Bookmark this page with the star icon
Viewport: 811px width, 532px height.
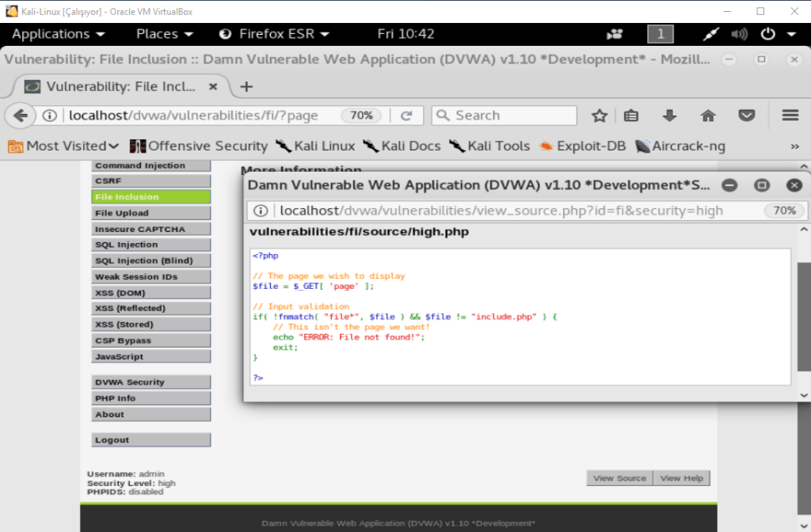click(600, 116)
